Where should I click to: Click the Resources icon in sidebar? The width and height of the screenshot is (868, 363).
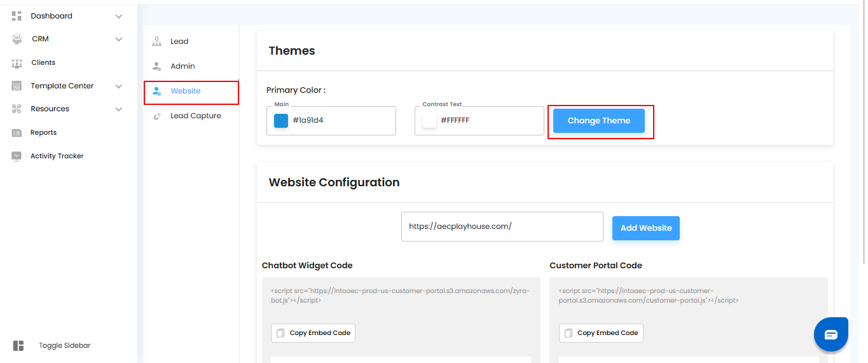[17, 109]
